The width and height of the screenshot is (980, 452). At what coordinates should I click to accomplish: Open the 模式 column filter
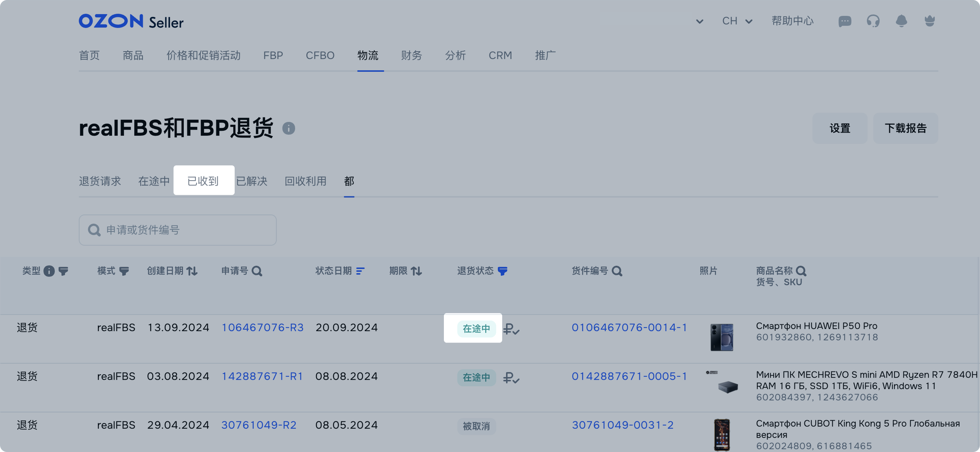pyautogui.click(x=124, y=271)
